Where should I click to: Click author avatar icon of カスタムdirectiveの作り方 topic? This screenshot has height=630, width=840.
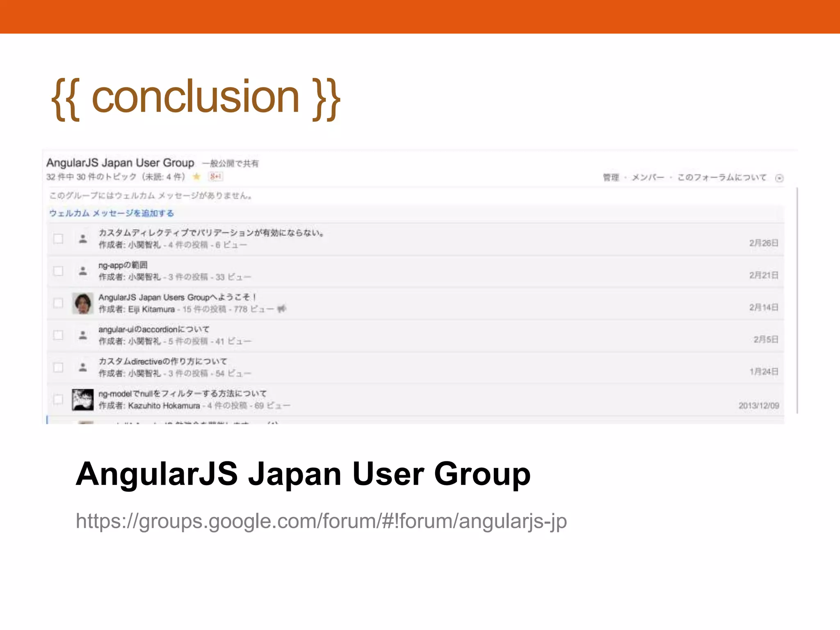83,367
